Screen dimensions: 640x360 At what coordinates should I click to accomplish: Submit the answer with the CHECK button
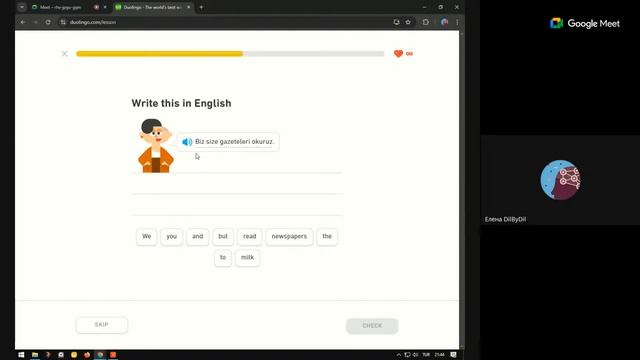pyautogui.click(x=372, y=326)
